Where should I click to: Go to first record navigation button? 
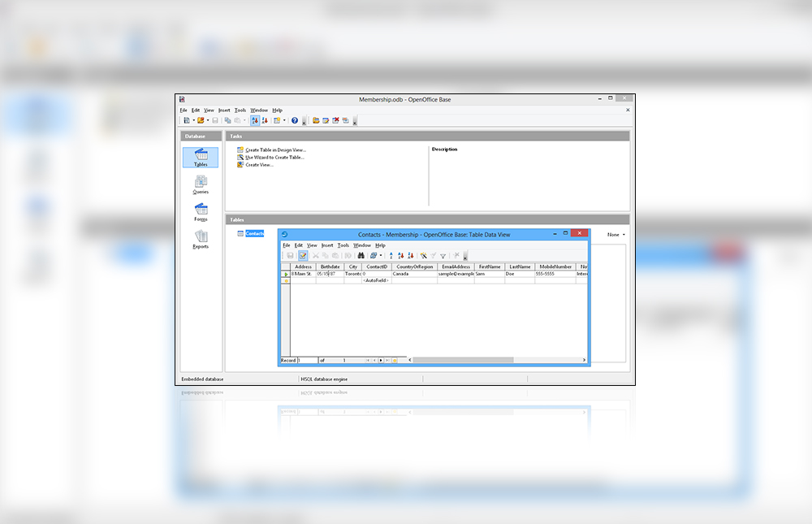[x=368, y=360]
